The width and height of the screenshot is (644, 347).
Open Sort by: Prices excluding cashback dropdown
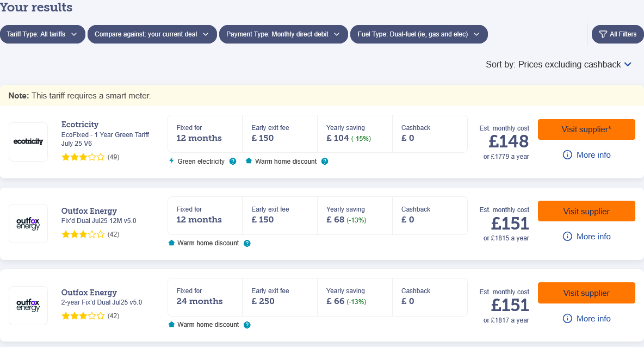(x=559, y=65)
